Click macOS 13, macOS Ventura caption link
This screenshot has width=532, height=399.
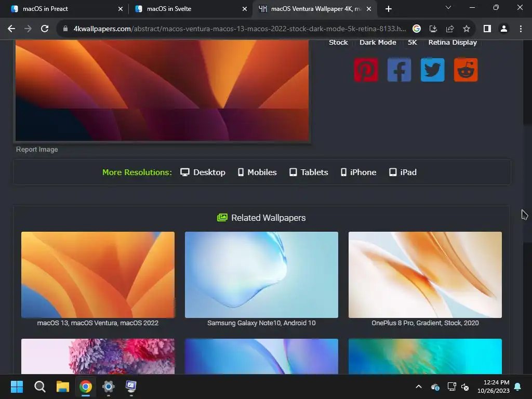(98, 323)
